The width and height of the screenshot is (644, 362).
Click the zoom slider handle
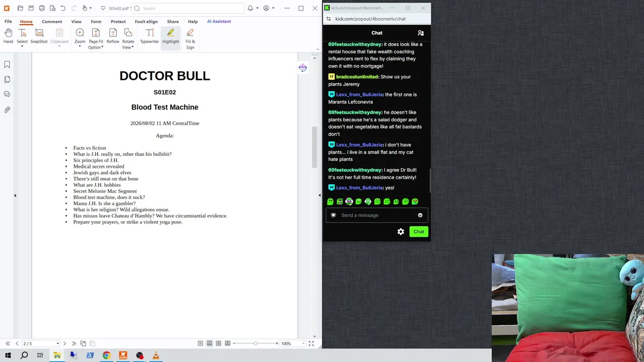[256, 343]
